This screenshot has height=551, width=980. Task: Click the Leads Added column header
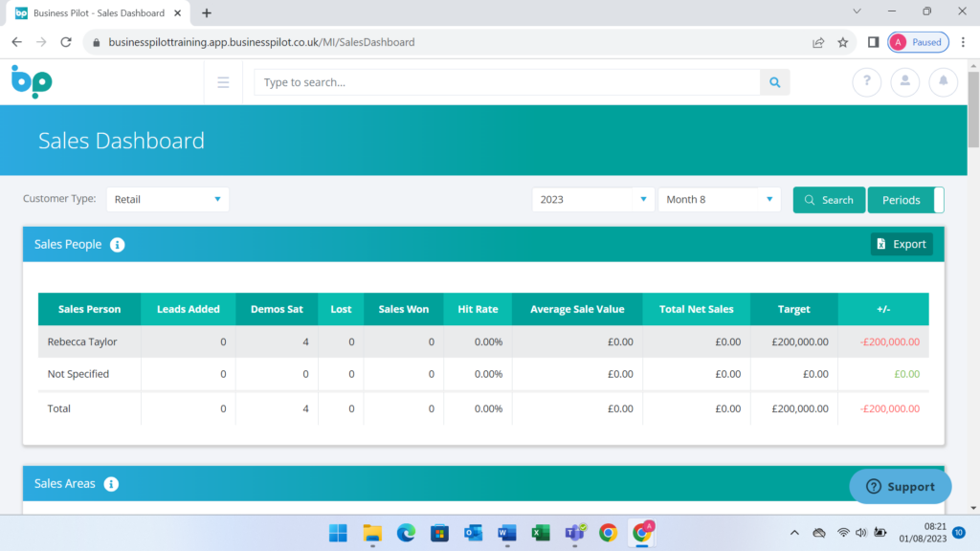click(x=189, y=309)
